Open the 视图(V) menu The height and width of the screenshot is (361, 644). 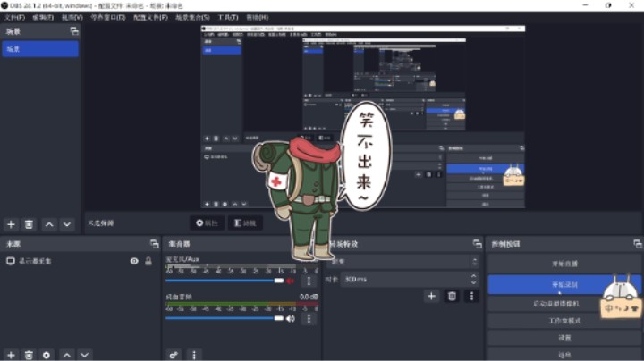(72, 17)
